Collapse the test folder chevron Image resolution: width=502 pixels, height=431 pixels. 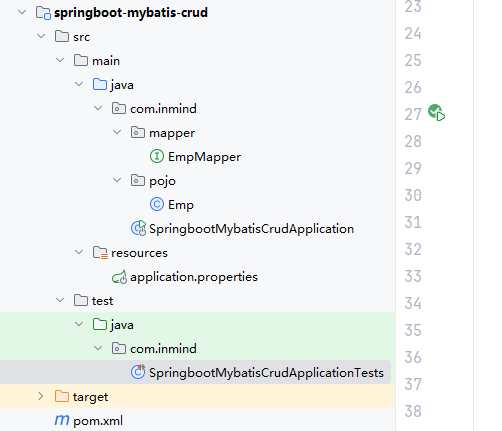pos(60,300)
